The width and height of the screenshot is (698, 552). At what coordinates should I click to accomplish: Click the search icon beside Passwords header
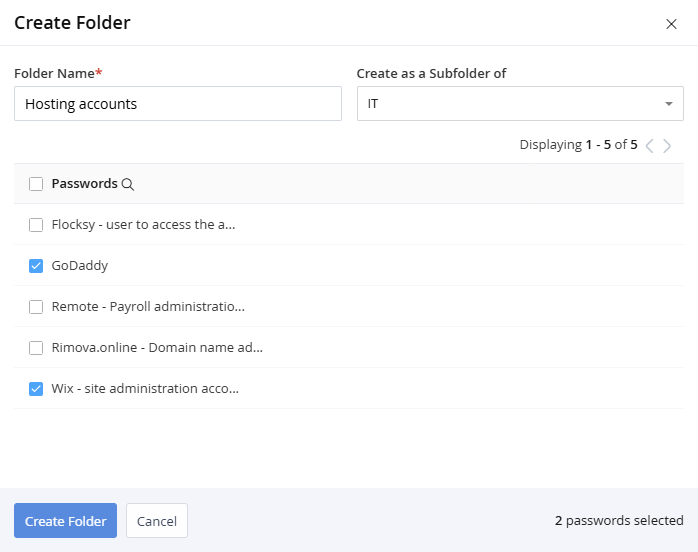coord(127,184)
